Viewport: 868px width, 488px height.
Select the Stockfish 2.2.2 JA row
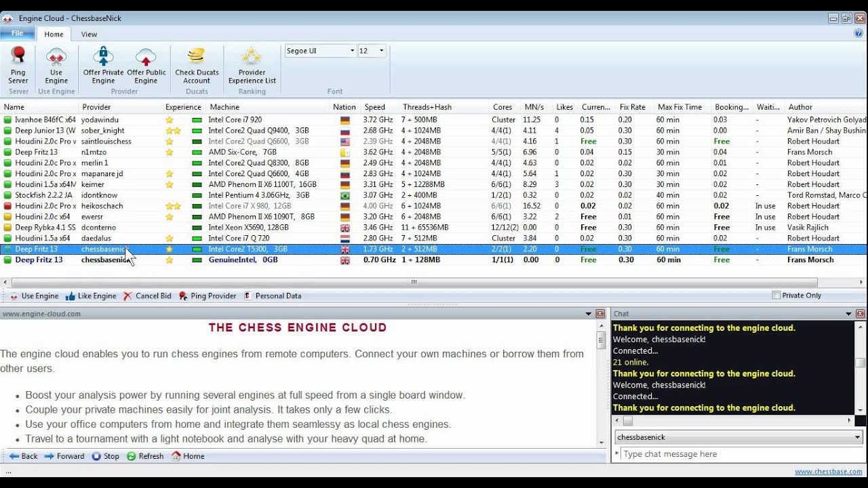click(x=434, y=195)
